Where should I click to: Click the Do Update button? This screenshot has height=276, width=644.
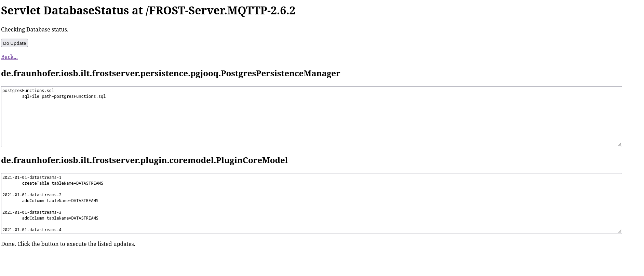click(x=14, y=43)
